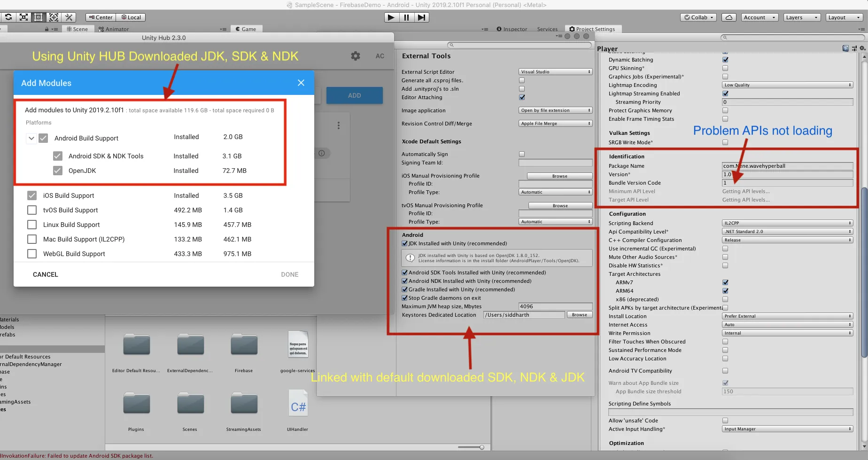Viewport: 868px width, 460px height.
Task: Open Install Location dropdown
Action: point(787,316)
